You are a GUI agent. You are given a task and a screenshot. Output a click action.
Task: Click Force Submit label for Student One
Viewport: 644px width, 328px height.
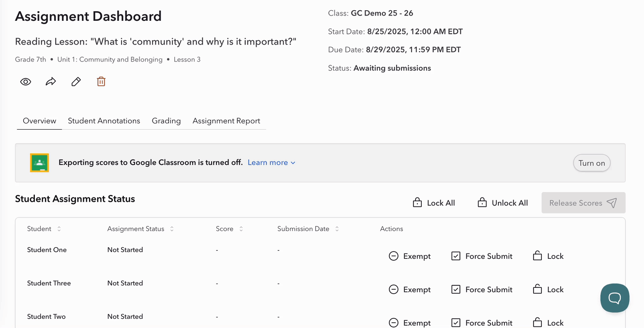(x=489, y=256)
